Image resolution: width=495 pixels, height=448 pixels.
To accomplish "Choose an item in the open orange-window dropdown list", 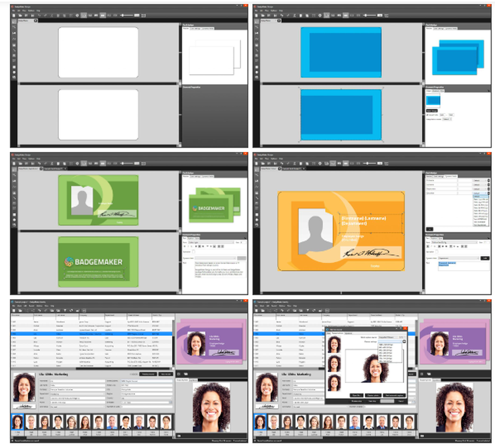I will pyautogui.click(x=481, y=210).
